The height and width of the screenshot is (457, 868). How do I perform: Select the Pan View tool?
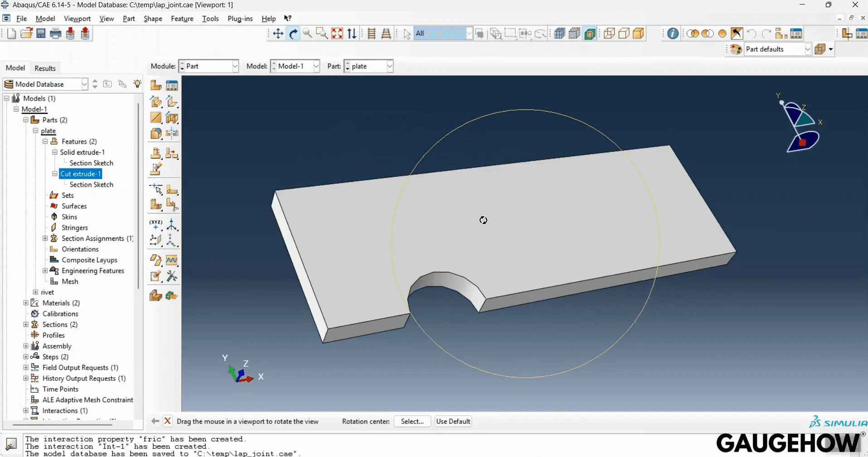click(278, 33)
